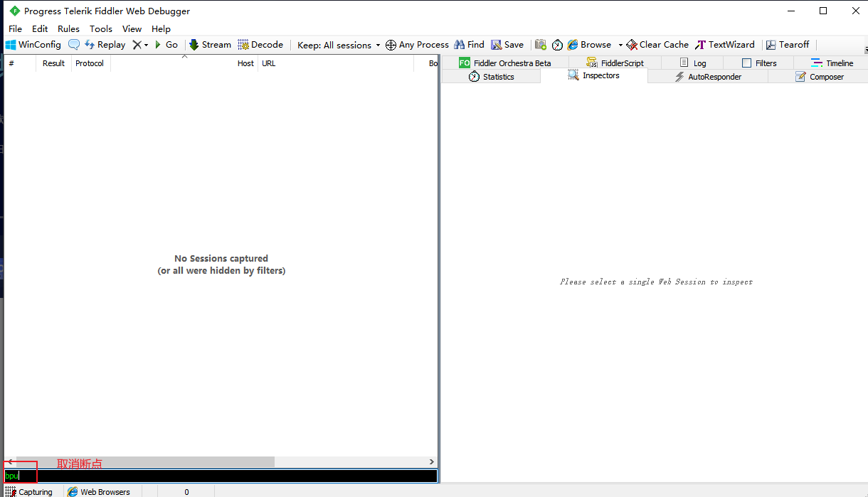Click Tearoff toolbar button

tap(788, 45)
